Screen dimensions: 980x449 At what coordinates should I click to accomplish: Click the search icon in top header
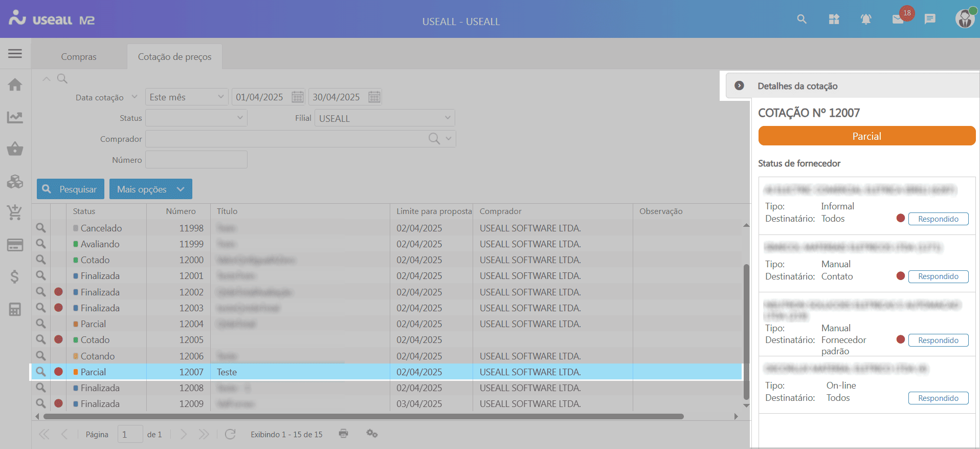[x=801, y=19]
